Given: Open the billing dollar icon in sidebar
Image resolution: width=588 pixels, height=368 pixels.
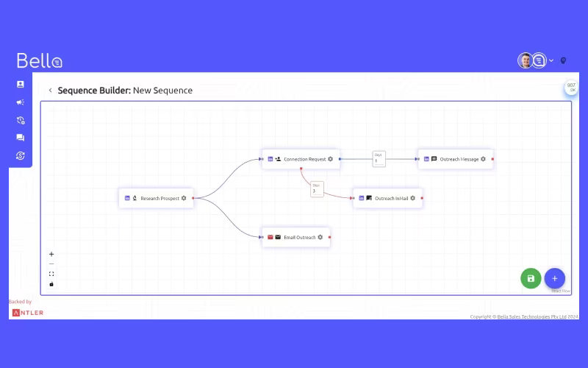Looking at the screenshot, I should coord(21,155).
